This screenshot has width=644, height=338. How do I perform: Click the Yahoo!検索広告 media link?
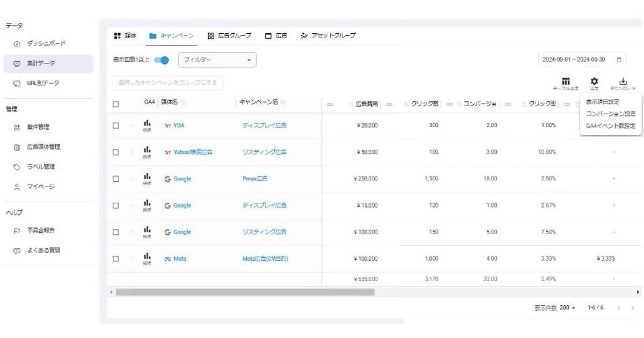192,152
